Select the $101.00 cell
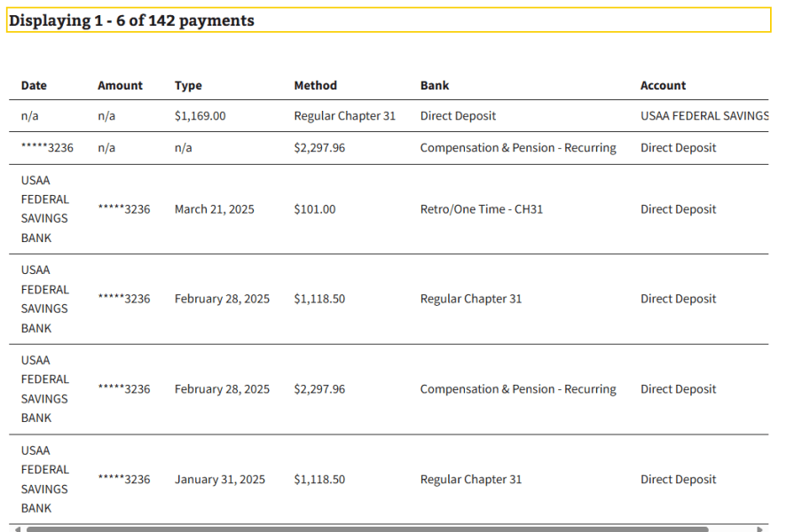 315,209
